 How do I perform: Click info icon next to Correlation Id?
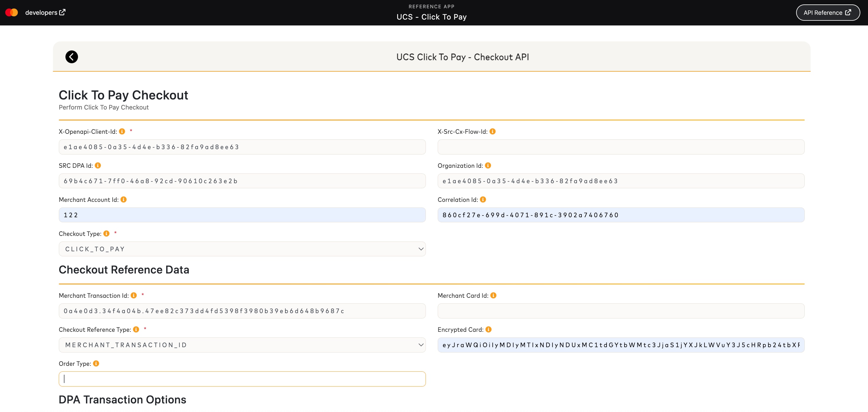(x=483, y=199)
